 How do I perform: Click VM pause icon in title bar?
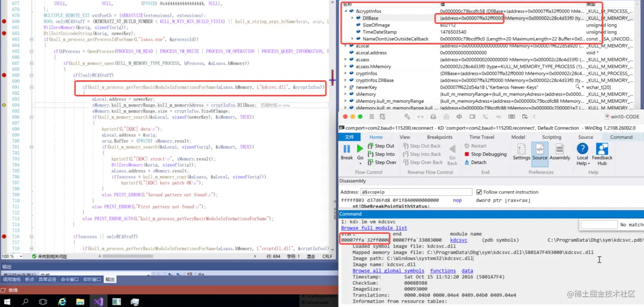click(371, 117)
